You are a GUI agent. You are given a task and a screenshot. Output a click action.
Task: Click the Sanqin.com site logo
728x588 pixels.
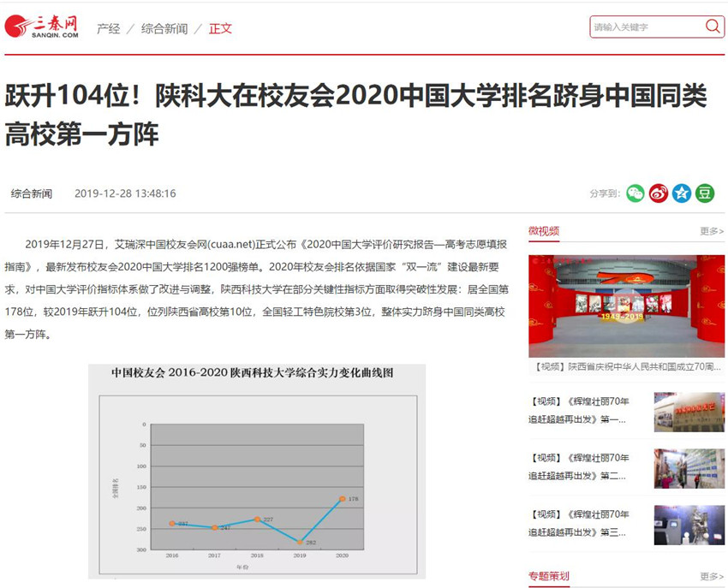pos(42,27)
